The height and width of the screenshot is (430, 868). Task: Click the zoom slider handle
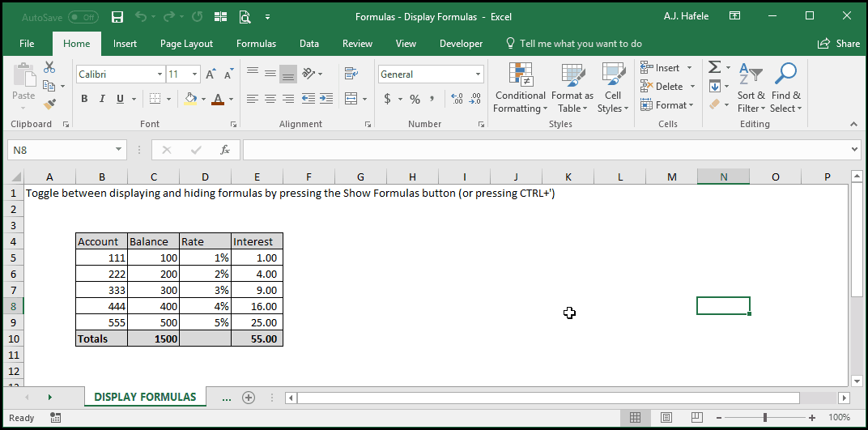click(x=765, y=417)
